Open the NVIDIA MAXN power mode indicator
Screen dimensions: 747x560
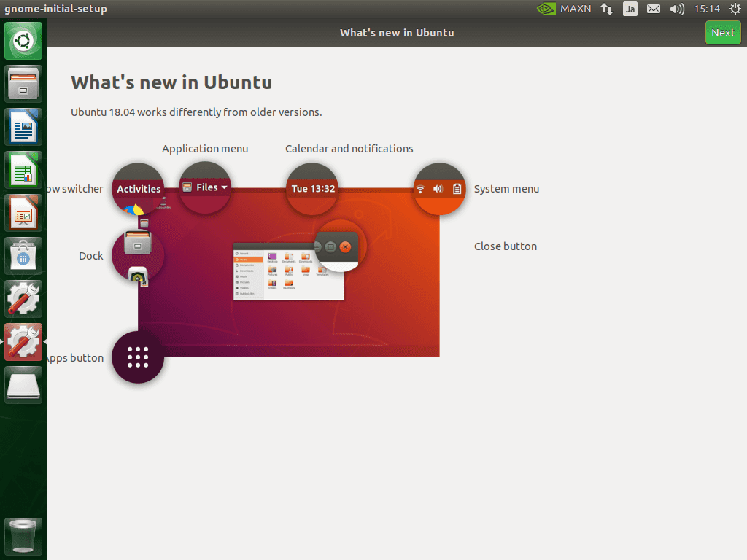[564, 9]
